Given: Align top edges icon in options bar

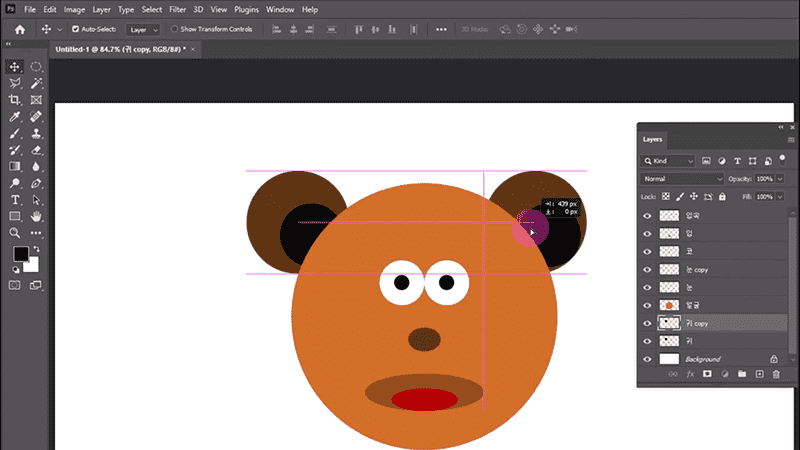Looking at the screenshot, I should [359, 30].
